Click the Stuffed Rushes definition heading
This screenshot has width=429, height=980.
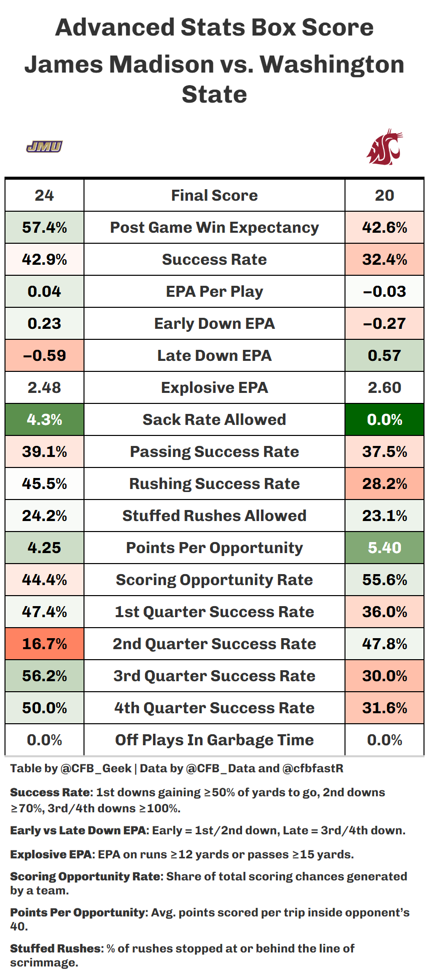[55, 948]
